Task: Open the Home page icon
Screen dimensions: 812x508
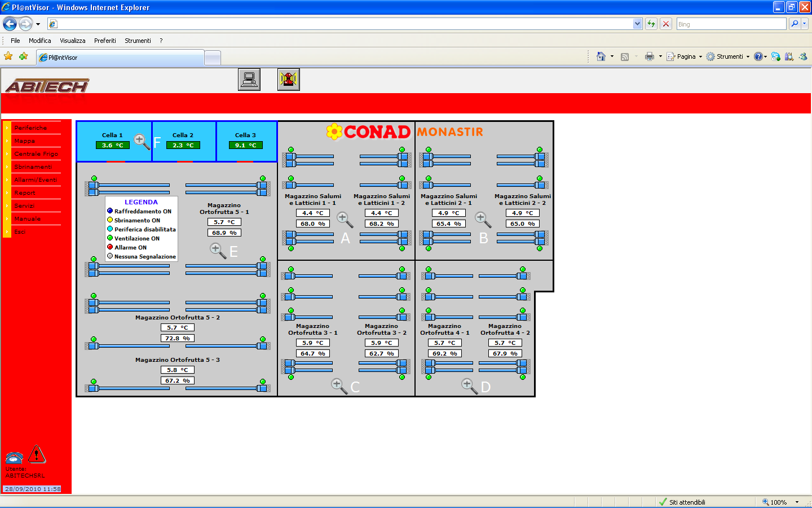Action: tap(601, 56)
